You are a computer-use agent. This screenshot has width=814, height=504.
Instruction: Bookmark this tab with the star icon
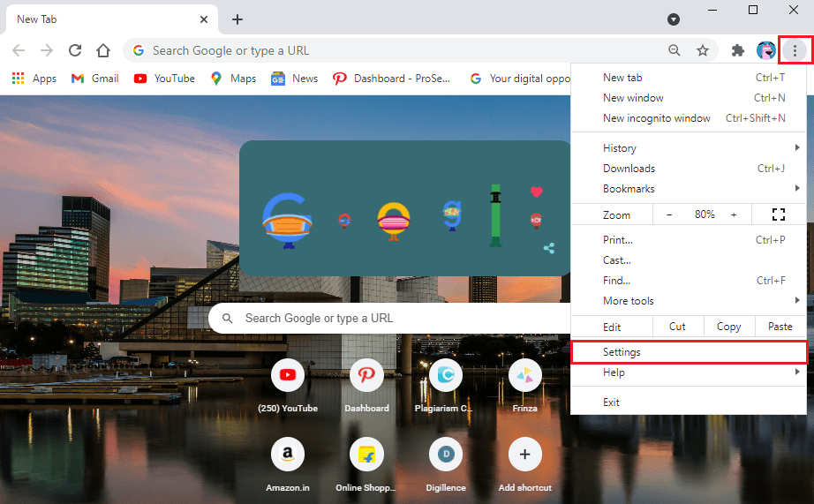click(x=703, y=50)
